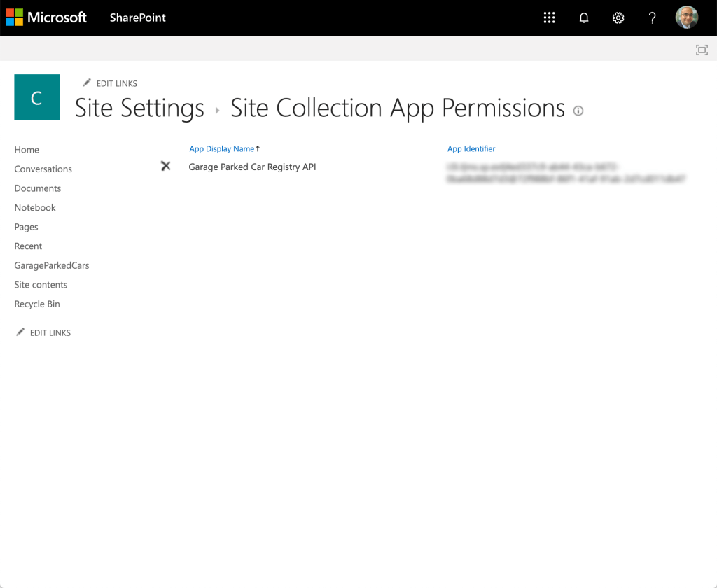Click the info icon beside page title
The image size is (717, 588).
click(578, 111)
